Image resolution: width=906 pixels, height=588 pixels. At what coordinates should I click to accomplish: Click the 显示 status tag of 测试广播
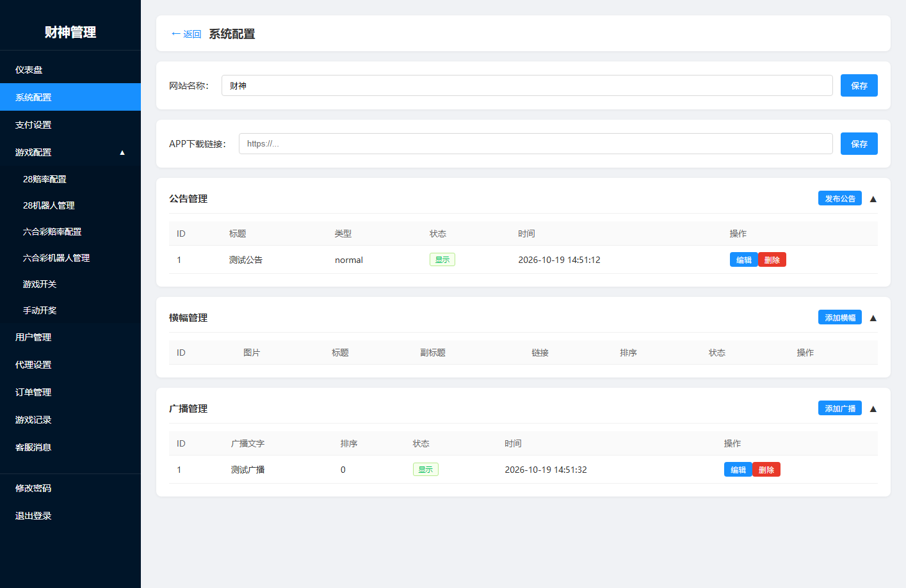click(x=425, y=470)
